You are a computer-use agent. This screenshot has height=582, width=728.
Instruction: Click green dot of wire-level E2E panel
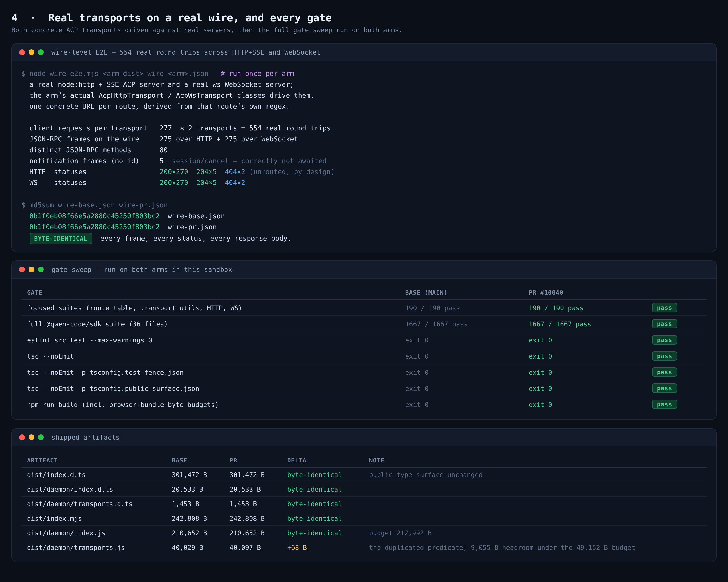pos(41,52)
